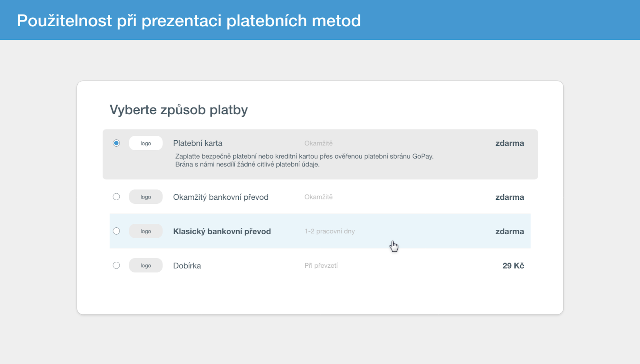Select the Okamžitý bankovní převod radio button
Screen dimensions: 640x364
[116, 197]
